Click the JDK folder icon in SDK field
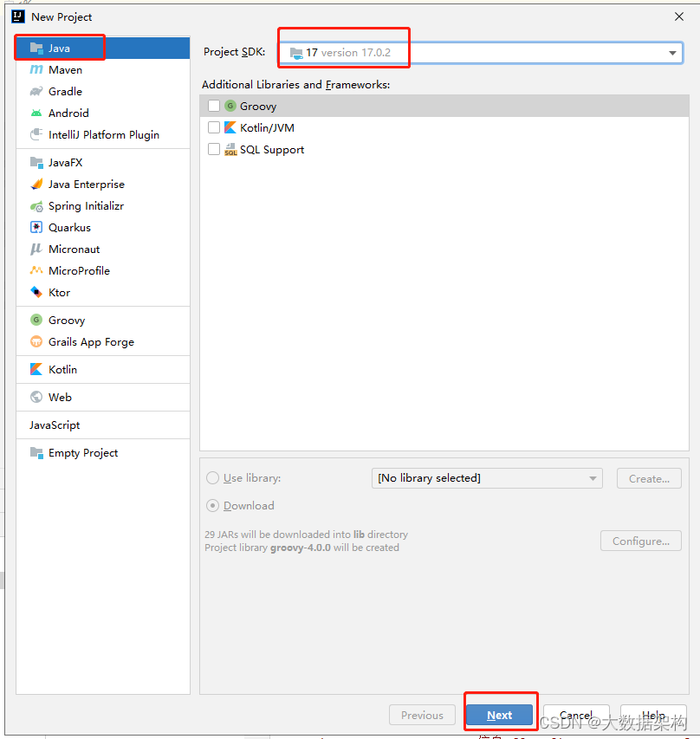The width and height of the screenshot is (700, 739). coord(296,53)
